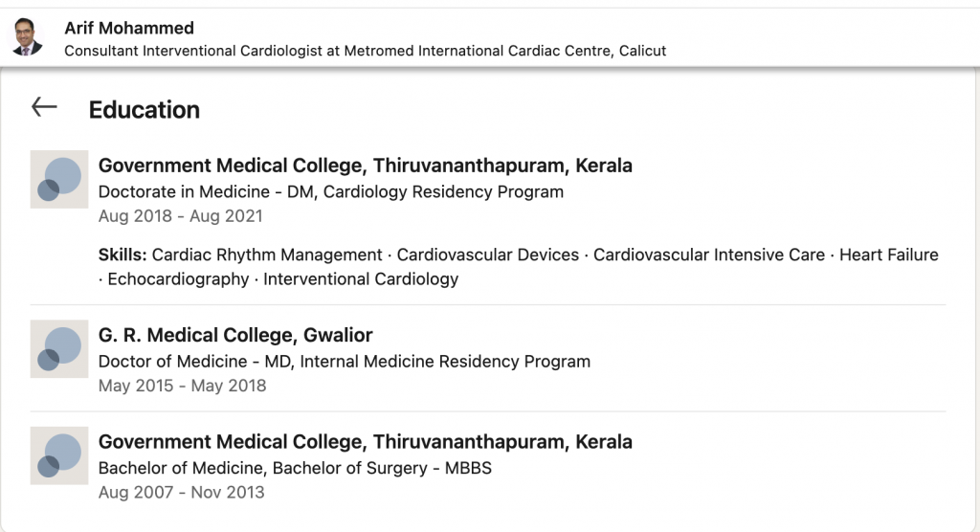Select the Cardiac Rhythm Management skill
Viewport: 980px width, 532px height.
pos(267,255)
